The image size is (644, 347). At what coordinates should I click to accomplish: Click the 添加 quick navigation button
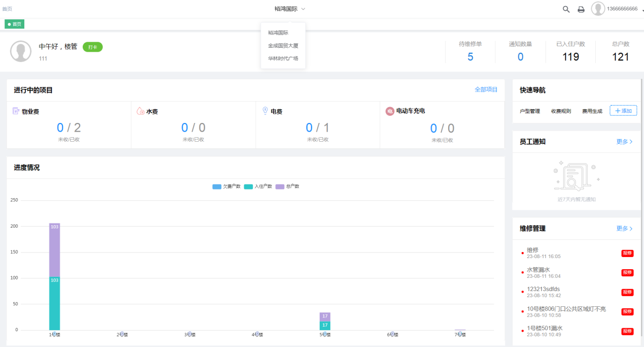click(623, 111)
